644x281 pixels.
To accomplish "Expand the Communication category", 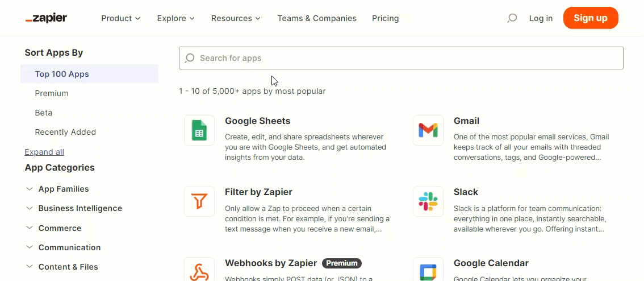I will (x=63, y=247).
